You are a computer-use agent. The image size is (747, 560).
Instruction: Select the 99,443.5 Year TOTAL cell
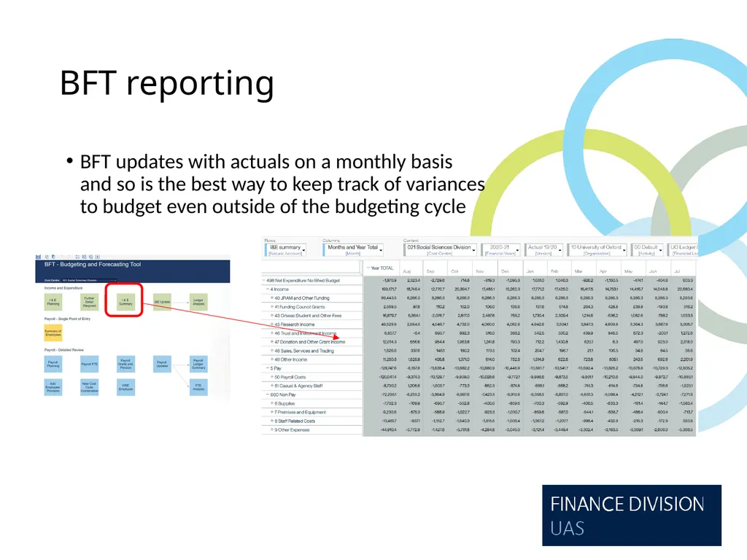(382, 298)
